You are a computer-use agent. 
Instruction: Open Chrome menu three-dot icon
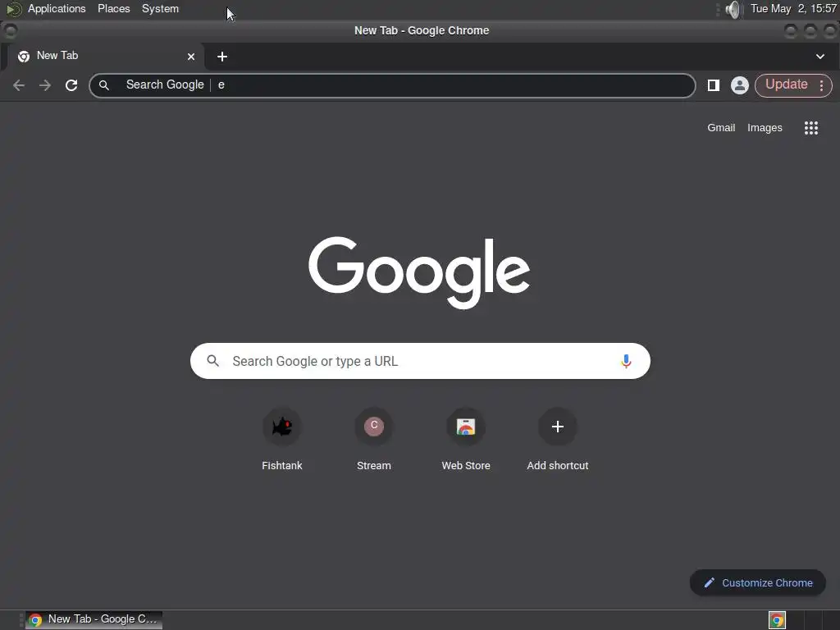tap(821, 85)
